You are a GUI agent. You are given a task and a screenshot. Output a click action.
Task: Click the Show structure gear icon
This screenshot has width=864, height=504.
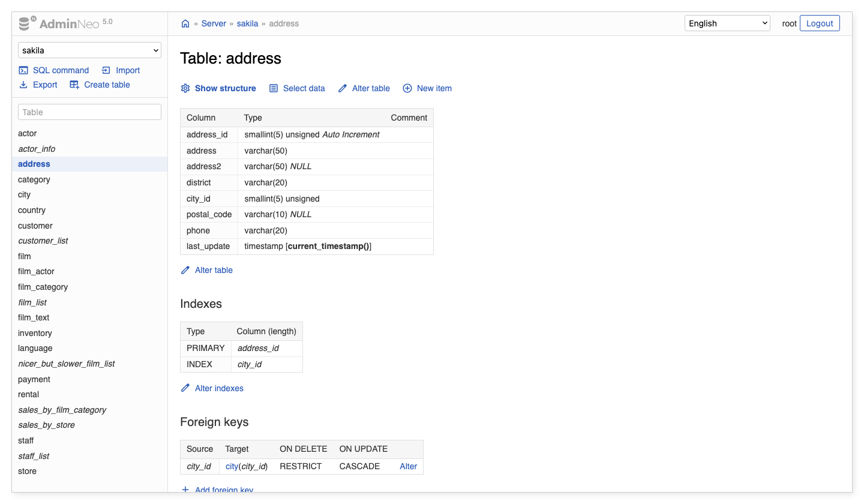[x=185, y=88]
